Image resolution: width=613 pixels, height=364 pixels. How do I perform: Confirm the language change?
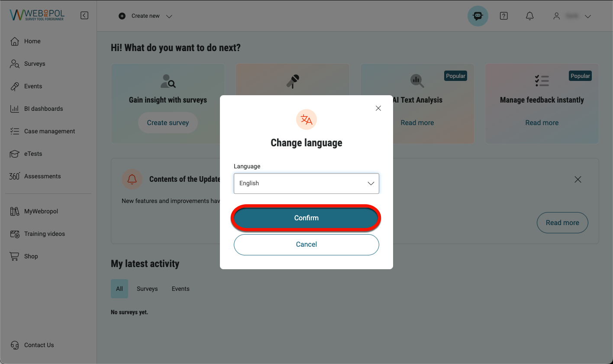click(x=306, y=218)
